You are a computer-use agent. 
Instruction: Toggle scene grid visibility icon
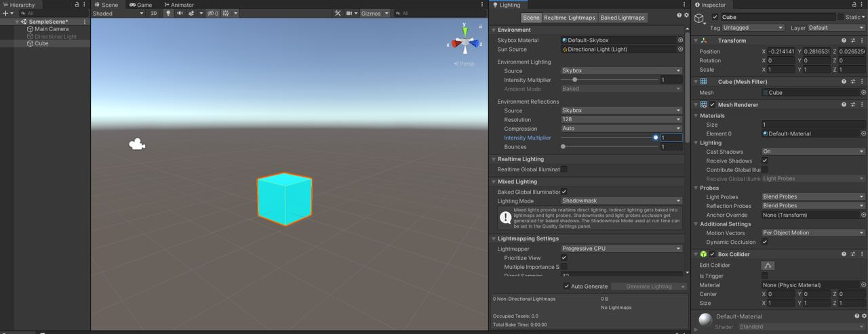tap(226, 13)
